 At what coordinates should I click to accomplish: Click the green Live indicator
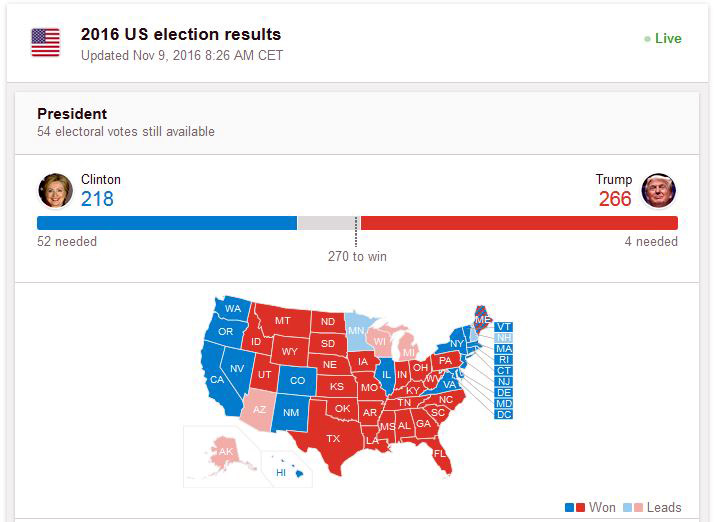663,38
